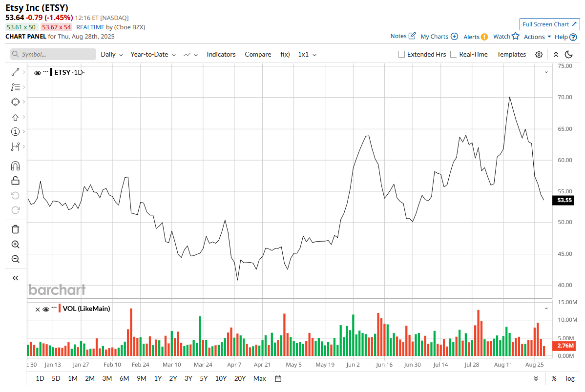Click the 53.55 current price label

[564, 200]
